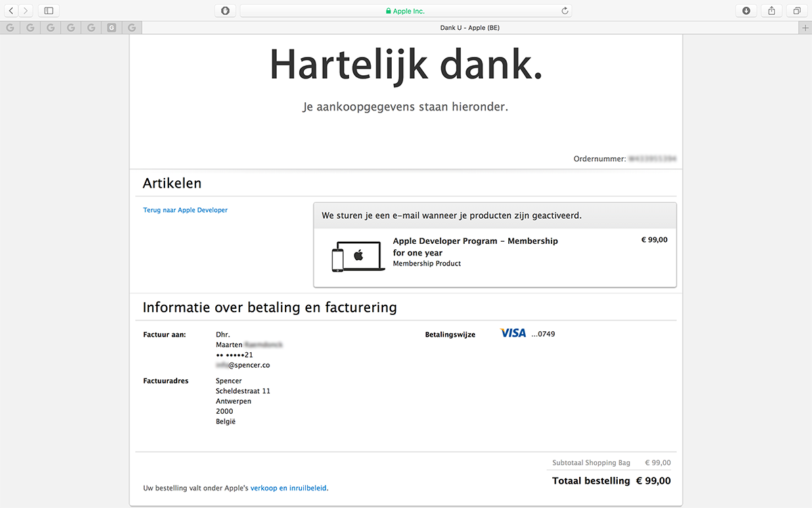The image size is (812, 508).
Task: Click the 'Factuur aan:' label
Action: click(x=164, y=335)
